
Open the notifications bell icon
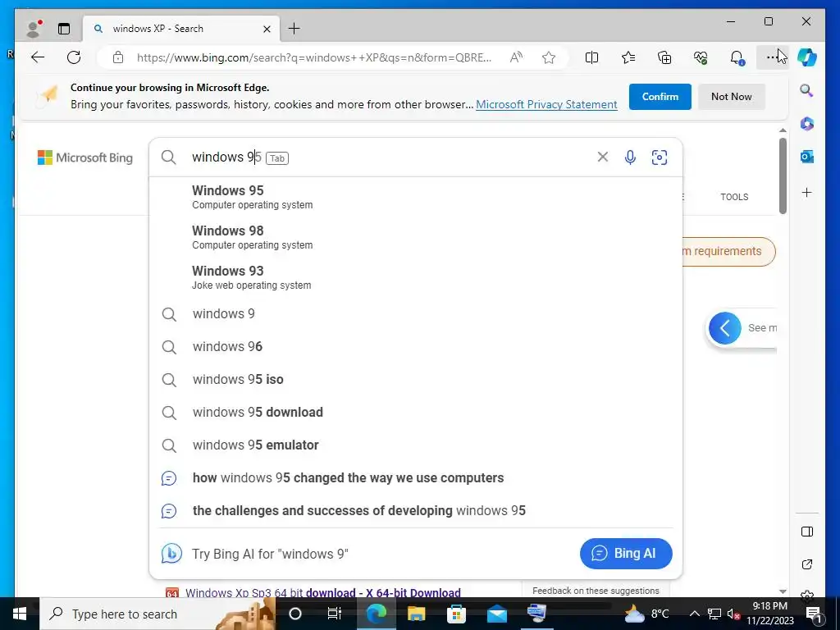(x=737, y=57)
